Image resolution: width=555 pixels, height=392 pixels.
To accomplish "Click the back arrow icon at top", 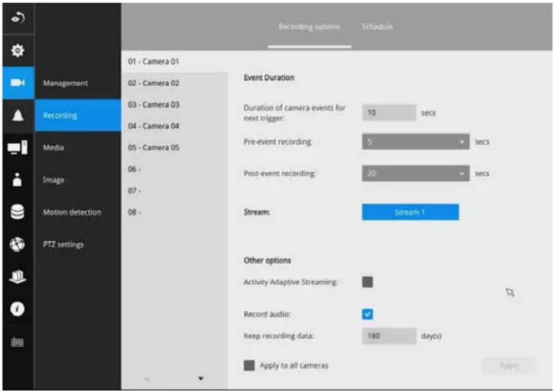I will (x=18, y=18).
